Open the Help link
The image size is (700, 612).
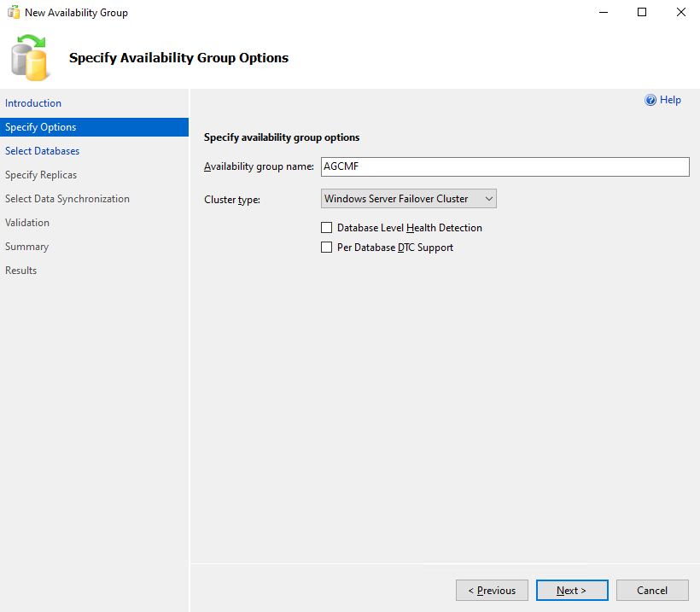(x=670, y=101)
